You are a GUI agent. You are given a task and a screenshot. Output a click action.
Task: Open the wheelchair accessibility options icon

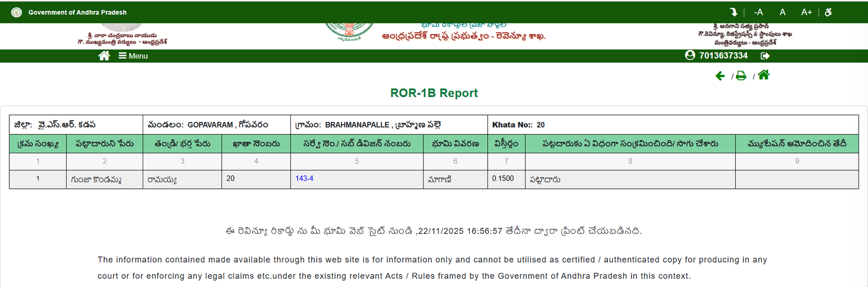point(828,12)
